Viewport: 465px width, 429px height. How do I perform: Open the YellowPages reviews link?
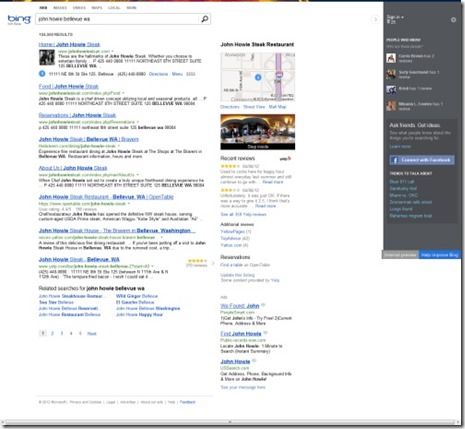[x=236, y=231]
